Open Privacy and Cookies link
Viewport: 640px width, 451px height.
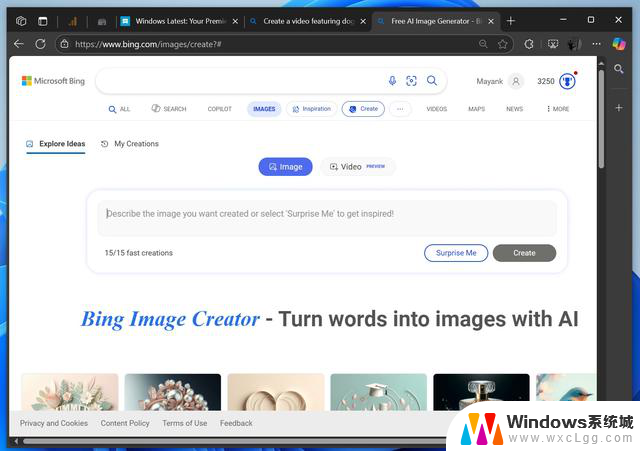pos(54,423)
